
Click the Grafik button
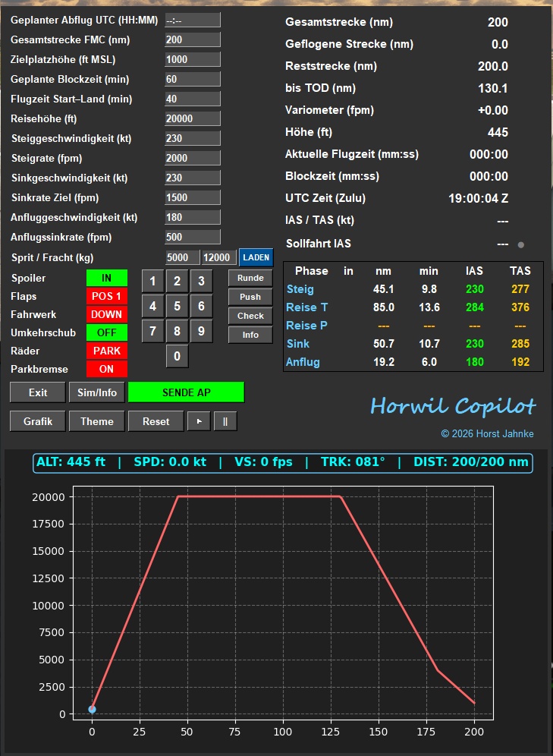(38, 421)
